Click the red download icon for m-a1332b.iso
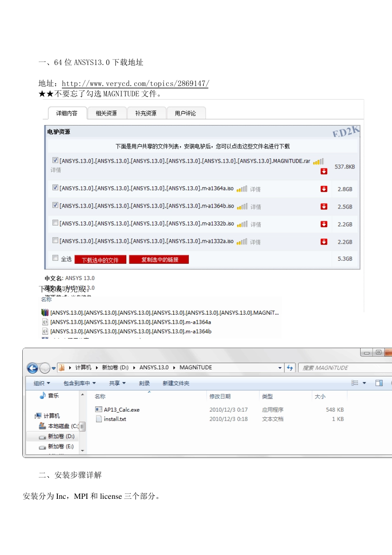The width and height of the screenshot is (392, 555). (324, 224)
